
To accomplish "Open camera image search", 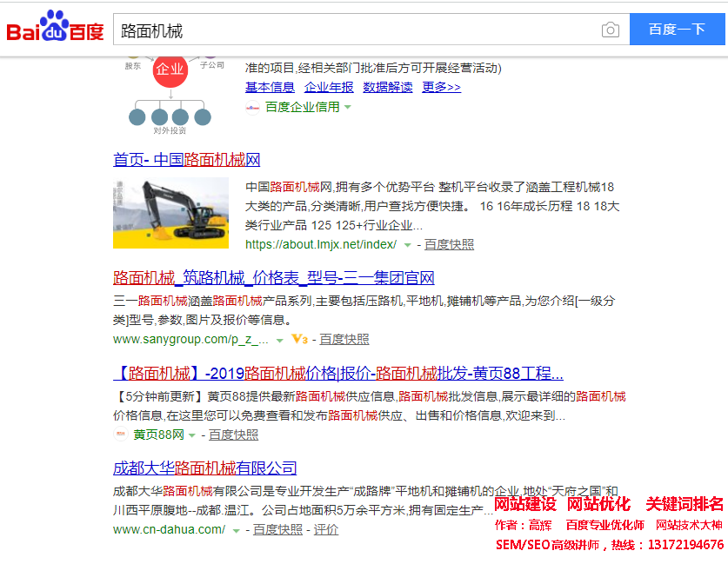I will (611, 30).
